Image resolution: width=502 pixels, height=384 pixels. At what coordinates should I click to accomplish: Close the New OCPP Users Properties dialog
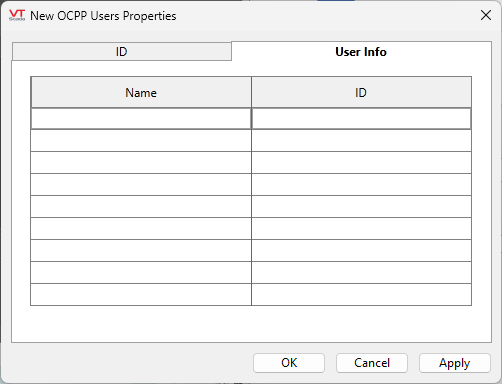[486, 15]
